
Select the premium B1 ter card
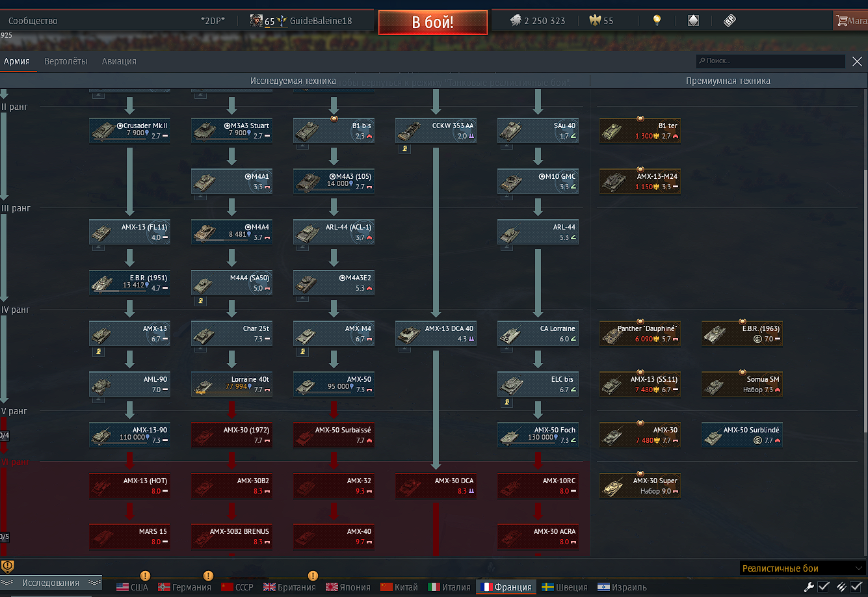click(640, 131)
